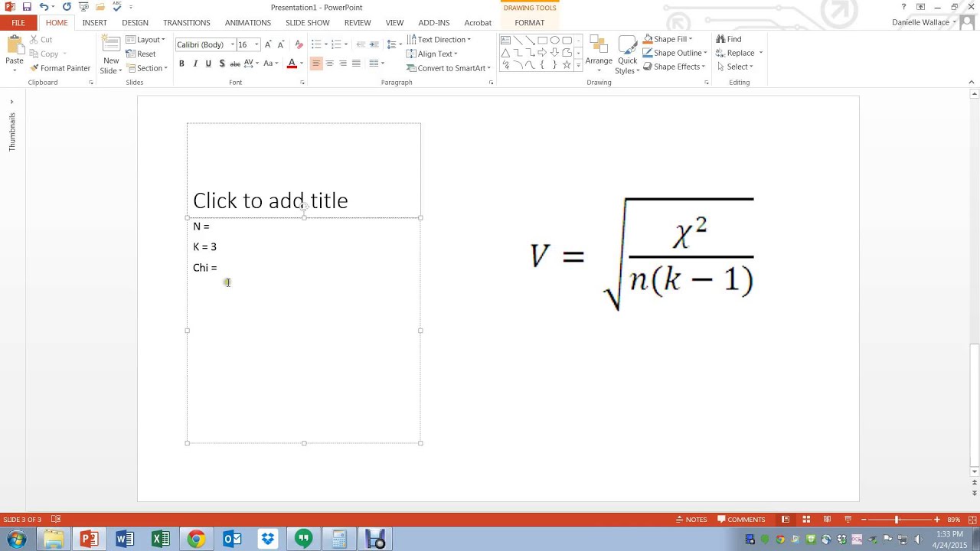
Task: Center the text
Action: (x=330, y=64)
